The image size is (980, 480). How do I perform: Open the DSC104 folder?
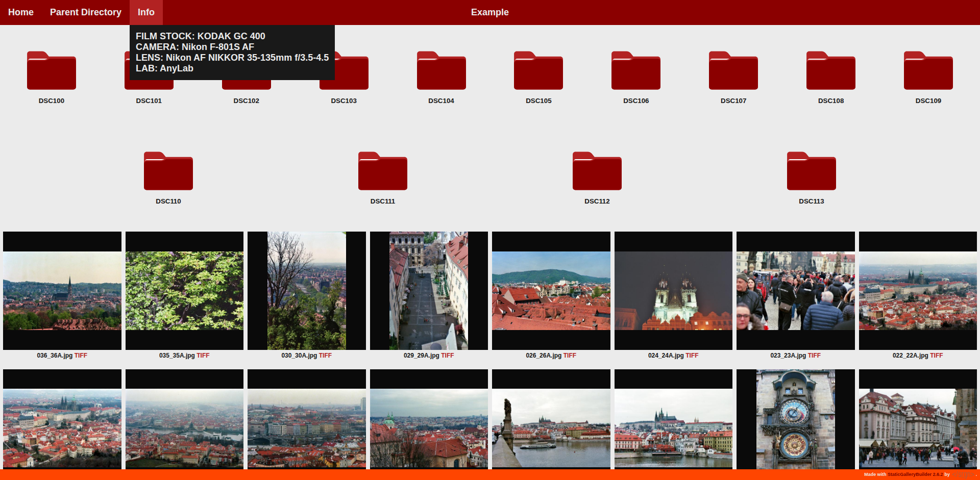(441, 71)
